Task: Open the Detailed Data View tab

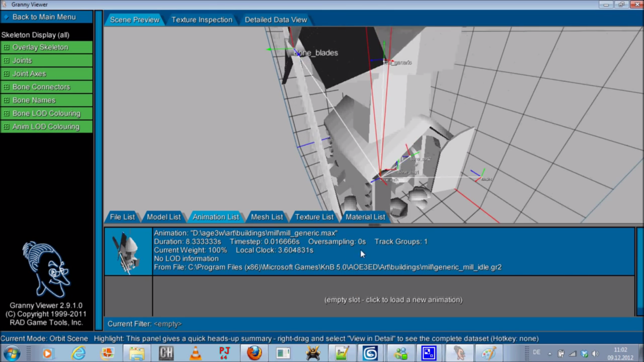Action: click(275, 20)
